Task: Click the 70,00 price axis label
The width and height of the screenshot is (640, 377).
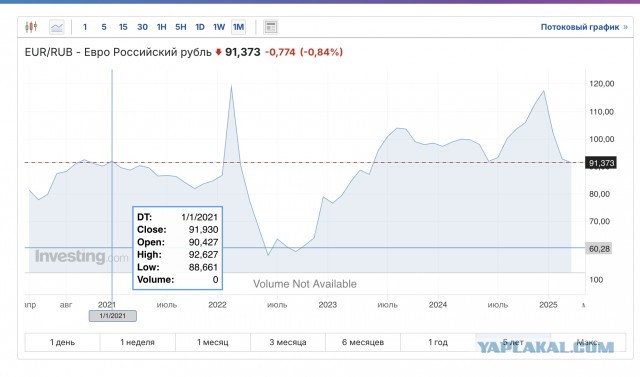Action: (x=599, y=222)
